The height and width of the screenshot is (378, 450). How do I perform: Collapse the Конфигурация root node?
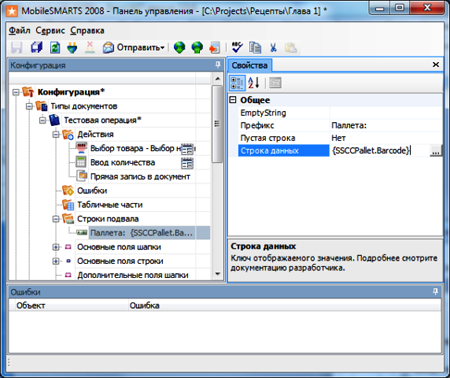click(16, 92)
